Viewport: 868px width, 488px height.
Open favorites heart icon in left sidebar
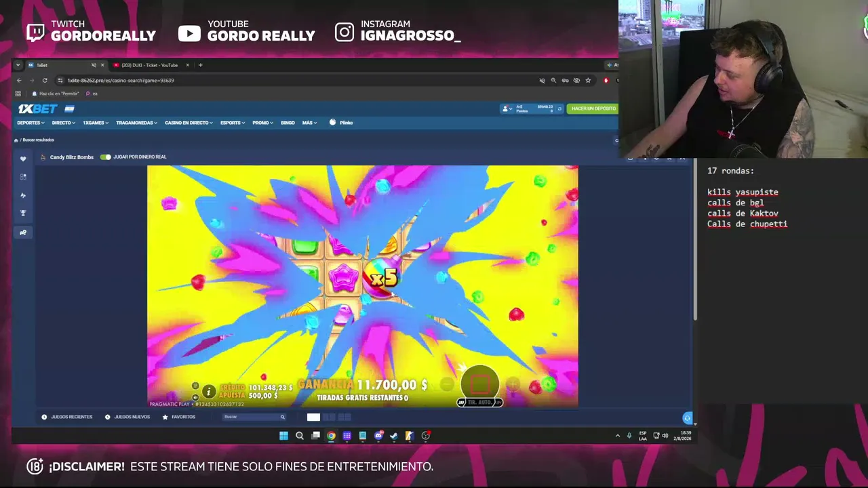[23, 159]
